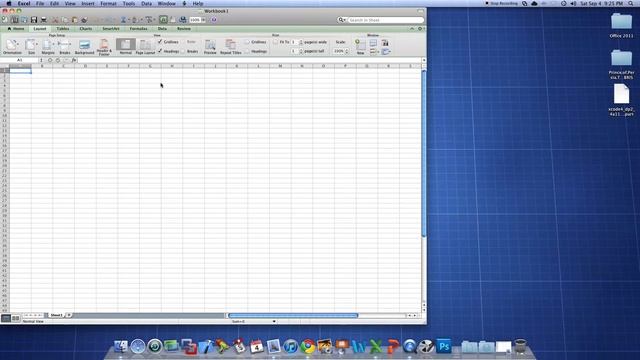
Task: Click Normal view button at bottom left
Action: tap(6, 318)
